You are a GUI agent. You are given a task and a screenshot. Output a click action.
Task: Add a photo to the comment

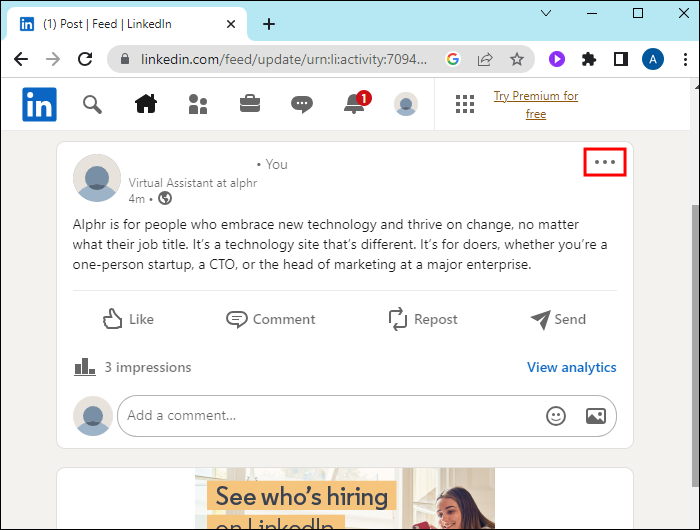pyautogui.click(x=596, y=416)
